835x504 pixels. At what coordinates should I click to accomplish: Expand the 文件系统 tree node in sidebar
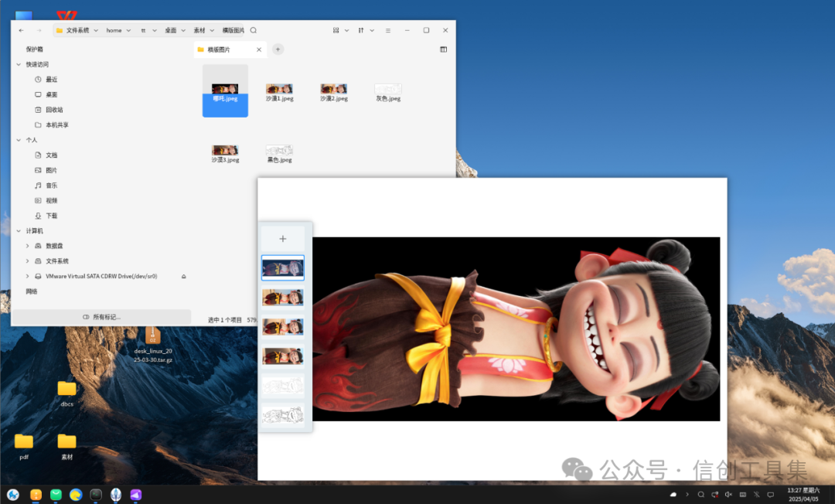click(27, 261)
